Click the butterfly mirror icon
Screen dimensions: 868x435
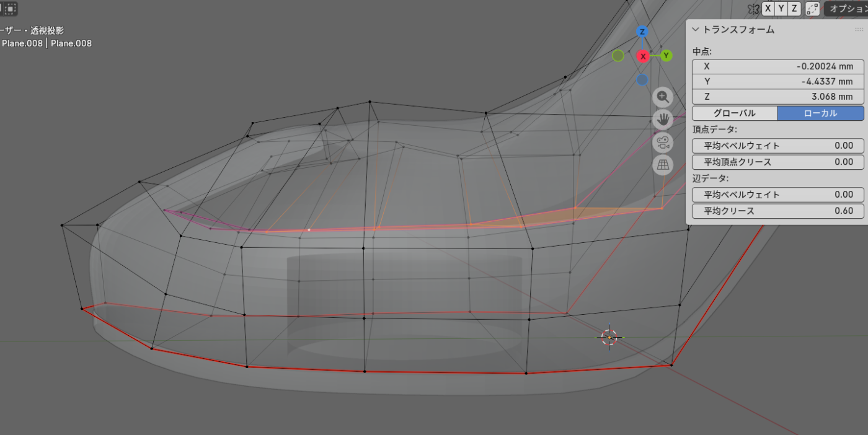click(753, 9)
